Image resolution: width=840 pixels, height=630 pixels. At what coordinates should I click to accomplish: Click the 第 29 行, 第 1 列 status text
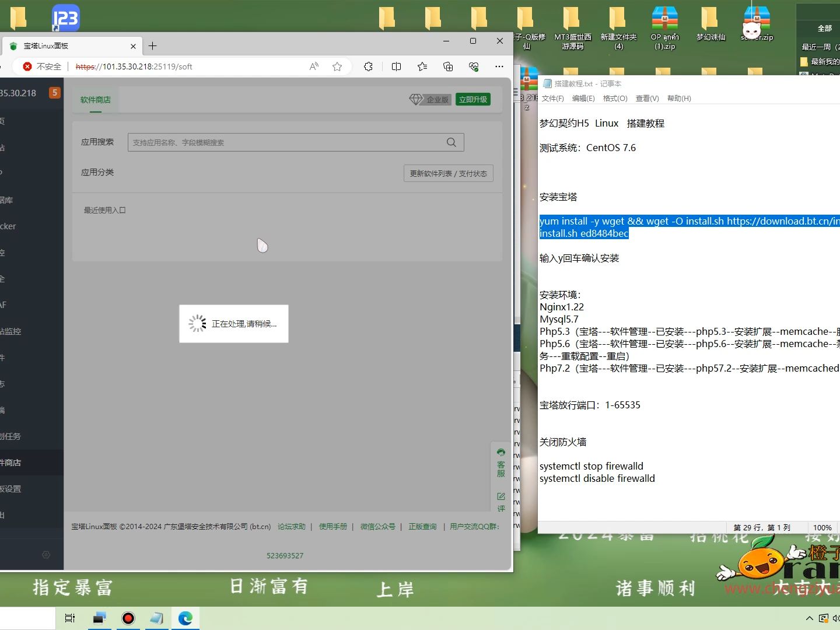click(x=762, y=527)
